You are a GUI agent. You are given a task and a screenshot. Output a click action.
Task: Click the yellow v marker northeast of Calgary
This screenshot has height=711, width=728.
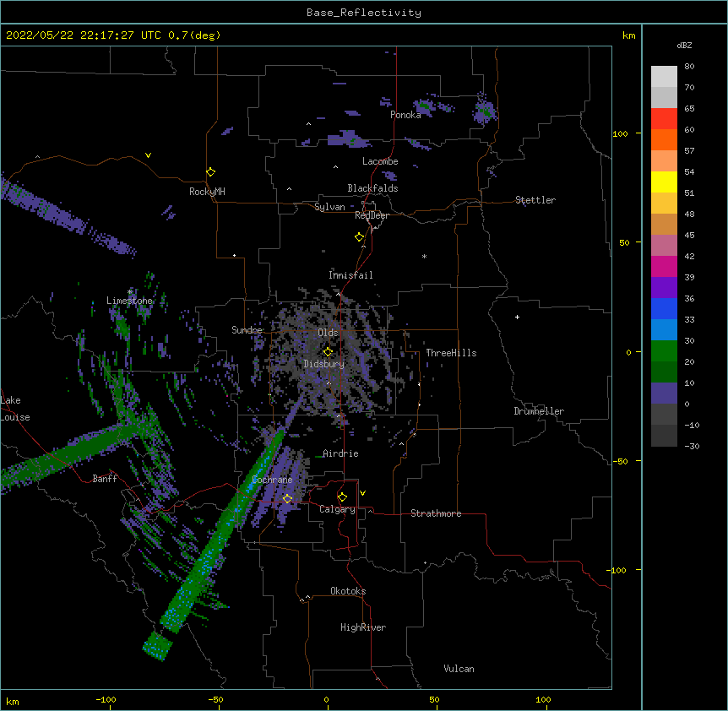(x=362, y=493)
